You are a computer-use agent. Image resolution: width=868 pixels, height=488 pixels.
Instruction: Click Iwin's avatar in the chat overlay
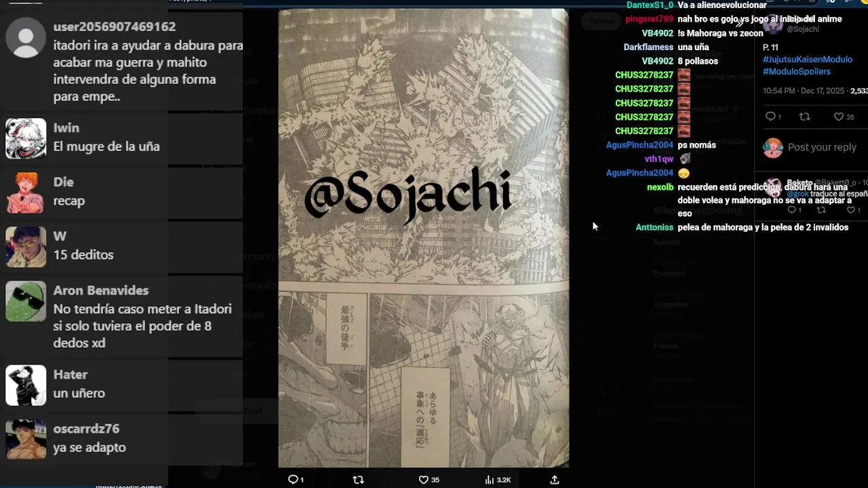pos(26,138)
